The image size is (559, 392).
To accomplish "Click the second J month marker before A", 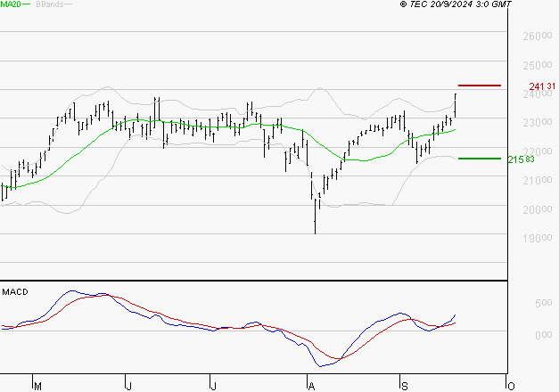I will 213,387.
